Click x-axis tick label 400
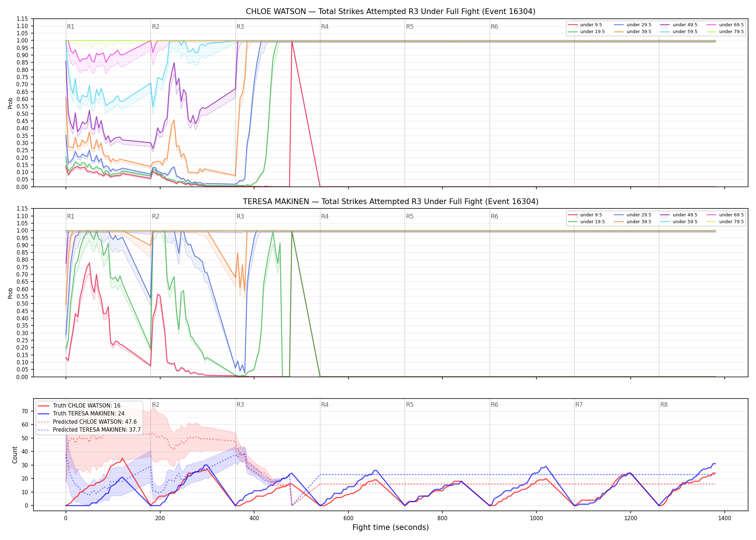This screenshot has width=756, height=540. [254, 518]
